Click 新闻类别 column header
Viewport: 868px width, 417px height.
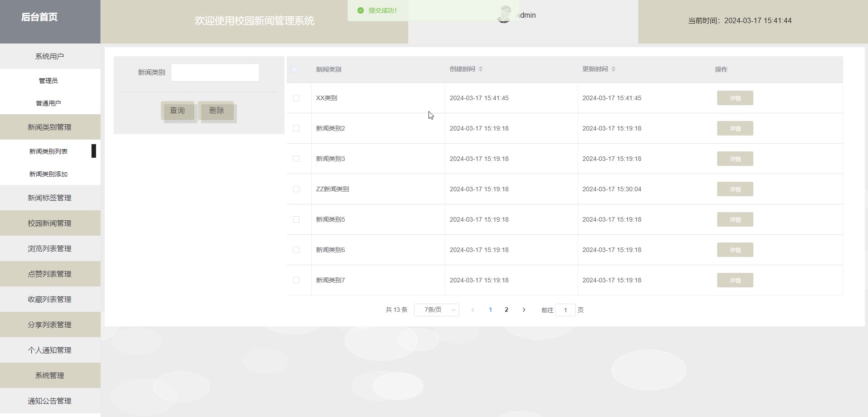click(328, 69)
